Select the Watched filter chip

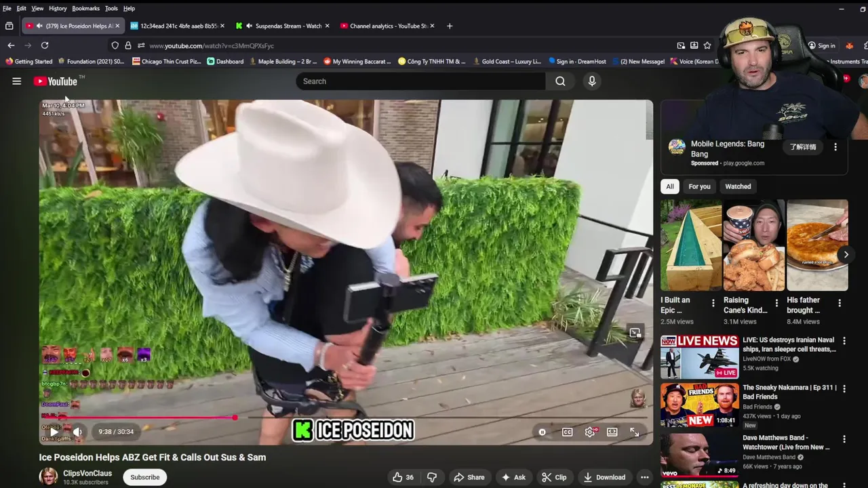click(x=738, y=186)
